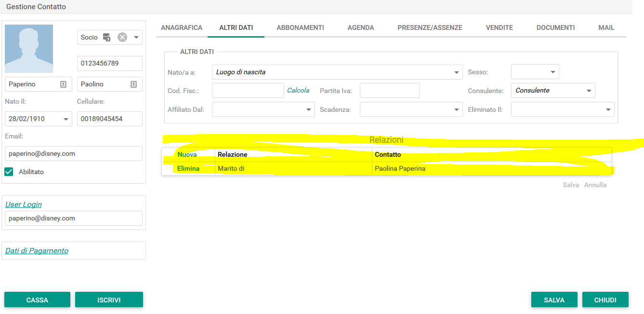Click the CASSA button
The height and width of the screenshot is (314, 644).
37,300
